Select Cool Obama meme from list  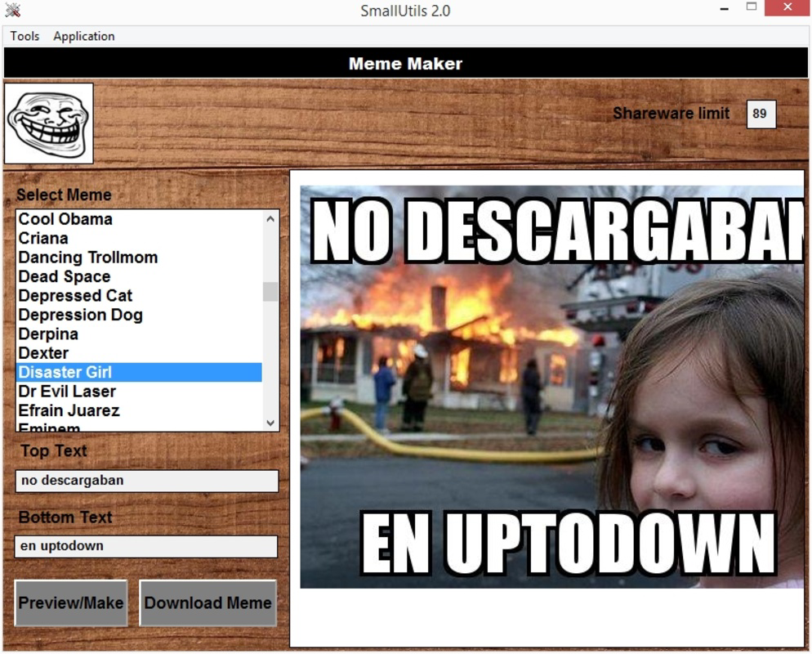139,219
